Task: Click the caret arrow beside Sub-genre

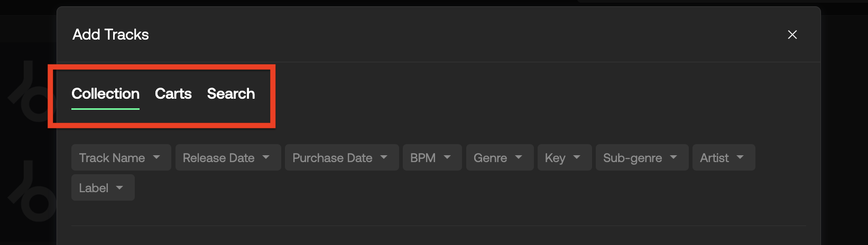Action: (x=673, y=157)
